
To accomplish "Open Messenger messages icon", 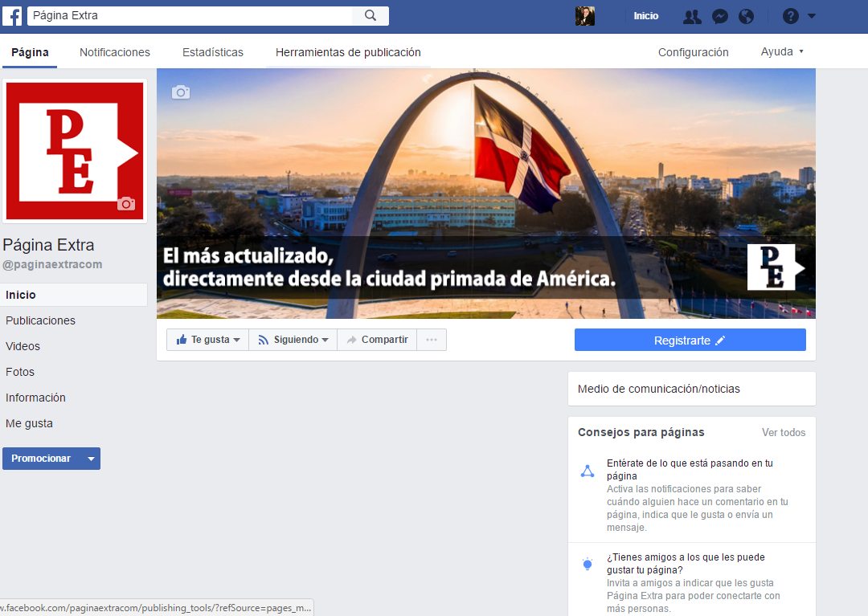I will 719,17.
